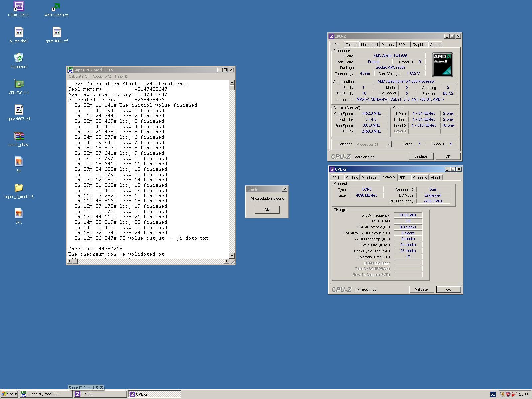Click Super PI horizontal scrollbar right arrow
This screenshot has height=399, width=532.
tap(227, 261)
